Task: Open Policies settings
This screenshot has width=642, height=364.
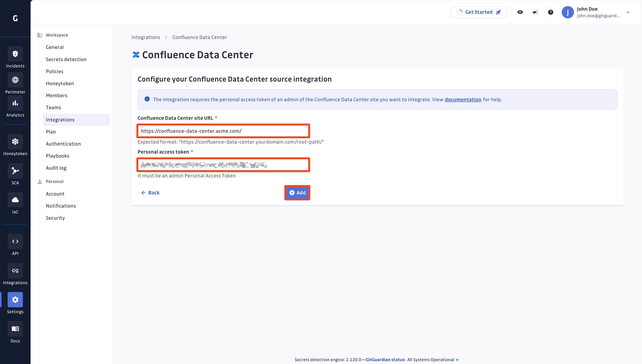Action: click(x=76, y=71)
